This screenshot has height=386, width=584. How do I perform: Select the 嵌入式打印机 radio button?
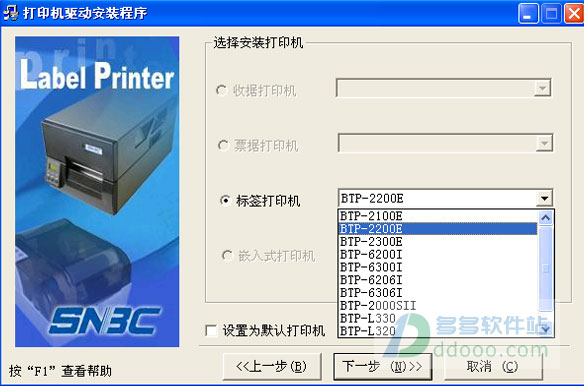tap(227, 256)
